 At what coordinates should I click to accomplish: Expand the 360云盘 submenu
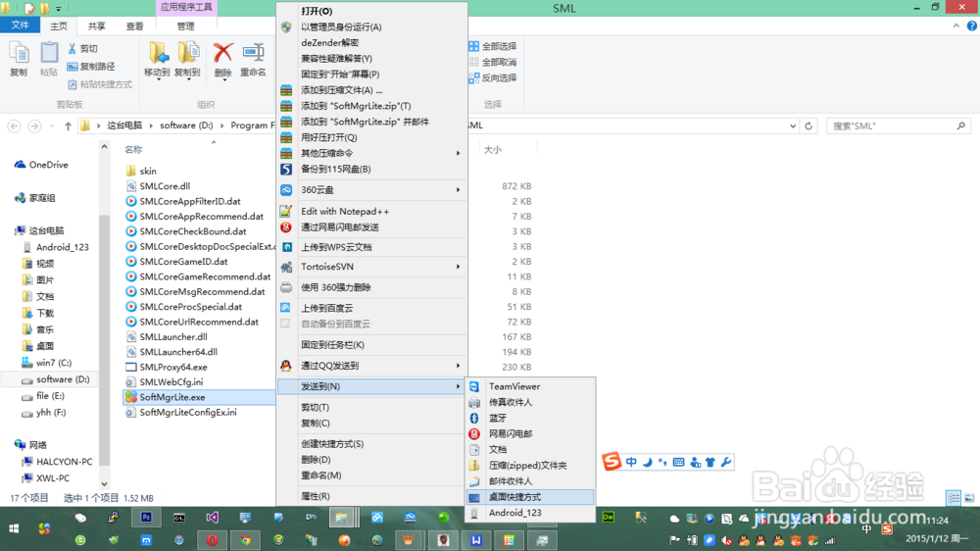click(x=371, y=189)
